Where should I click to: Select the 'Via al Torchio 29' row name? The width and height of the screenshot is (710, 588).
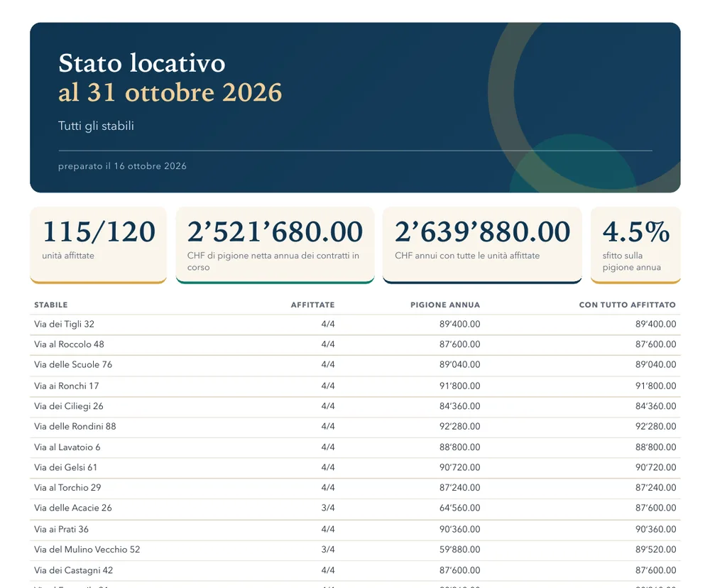(x=67, y=488)
